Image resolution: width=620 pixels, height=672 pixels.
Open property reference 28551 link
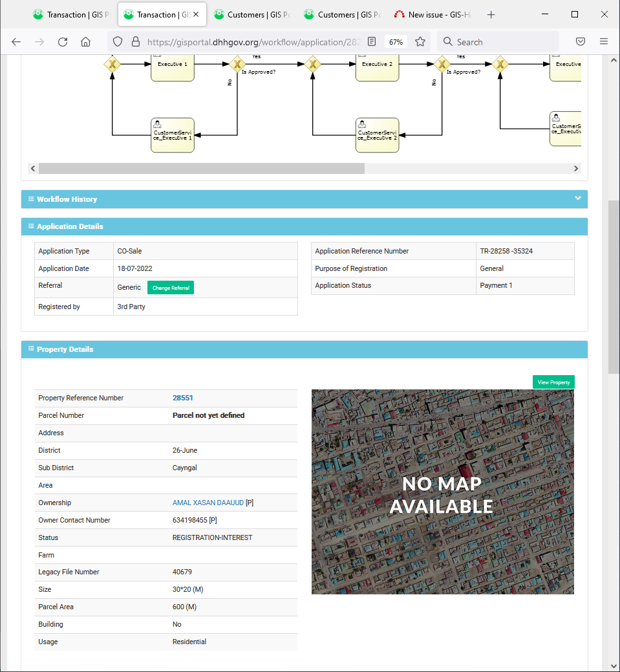pos(182,398)
